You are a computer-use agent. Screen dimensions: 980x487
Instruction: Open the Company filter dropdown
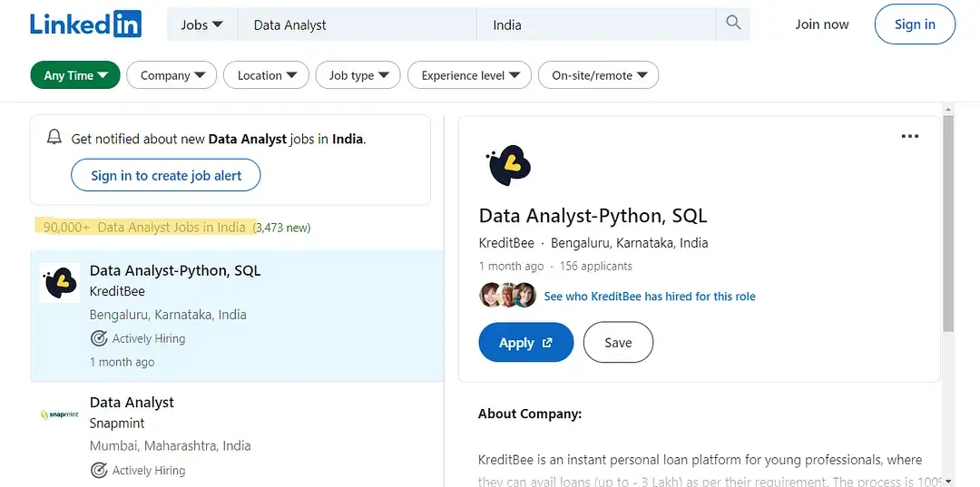171,75
